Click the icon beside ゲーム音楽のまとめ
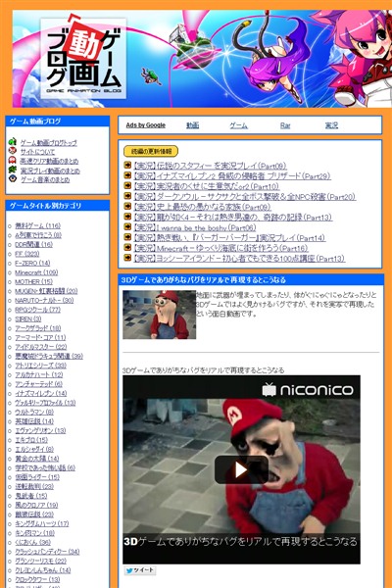The height and width of the screenshot is (588, 392). [x=13, y=179]
